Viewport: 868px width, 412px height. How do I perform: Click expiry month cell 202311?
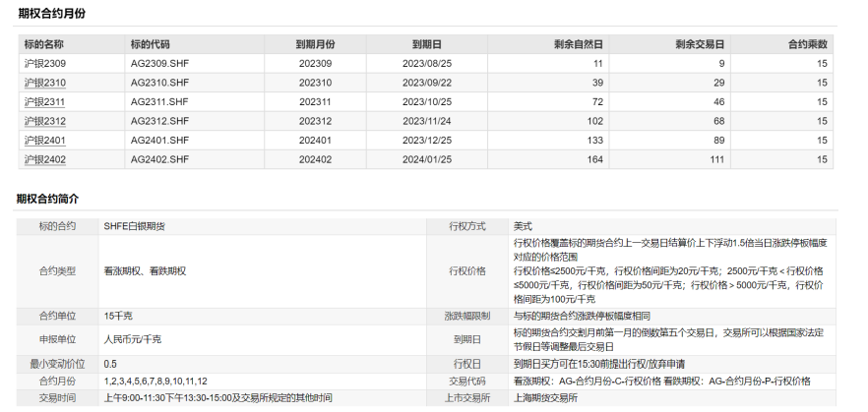(x=316, y=102)
